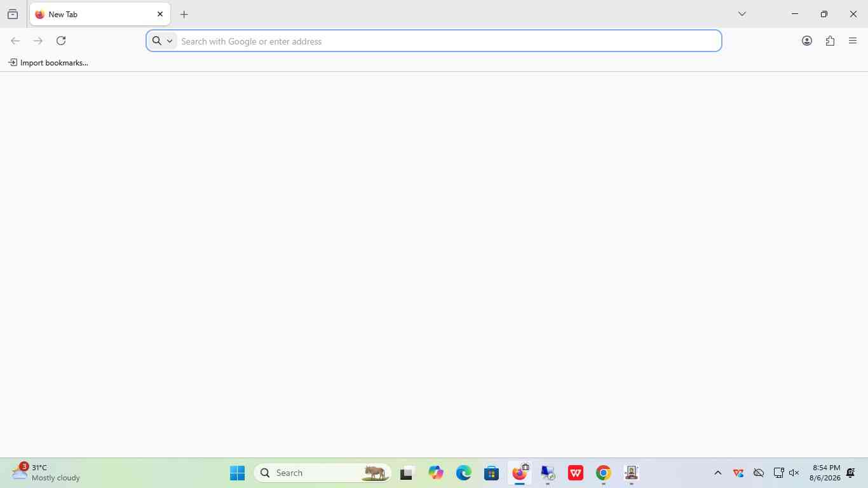Open Firefox account menu icon
The width and height of the screenshot is (868, 488).
[807, 41]
